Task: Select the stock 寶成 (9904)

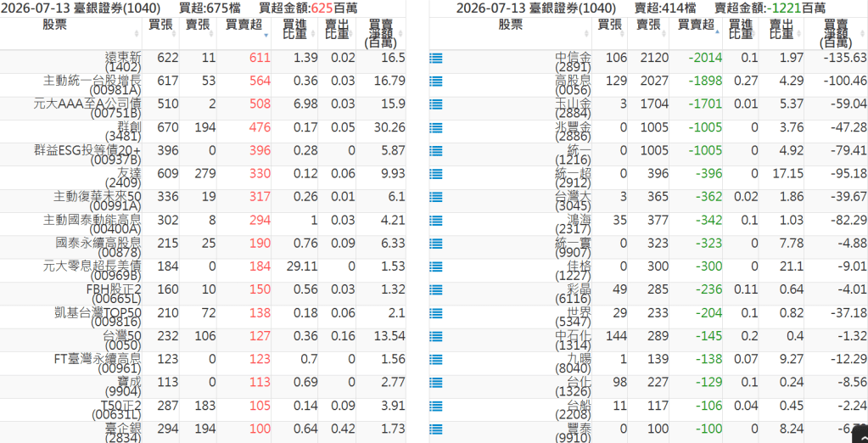Action: click(123, 388)
